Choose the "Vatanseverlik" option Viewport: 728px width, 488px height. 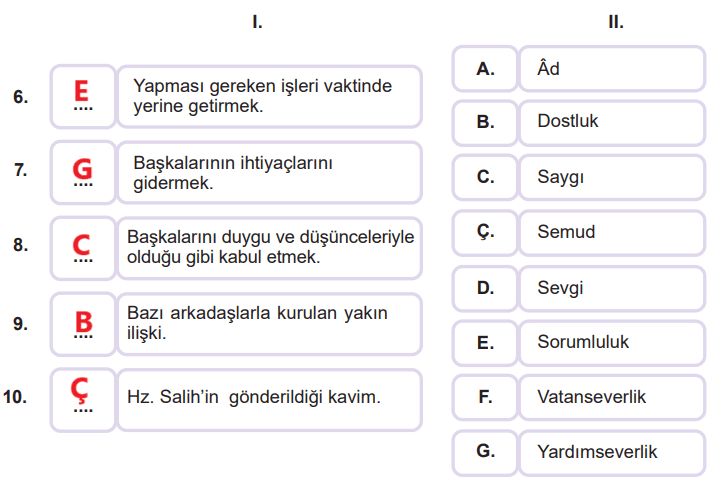[x=611, y=397]
